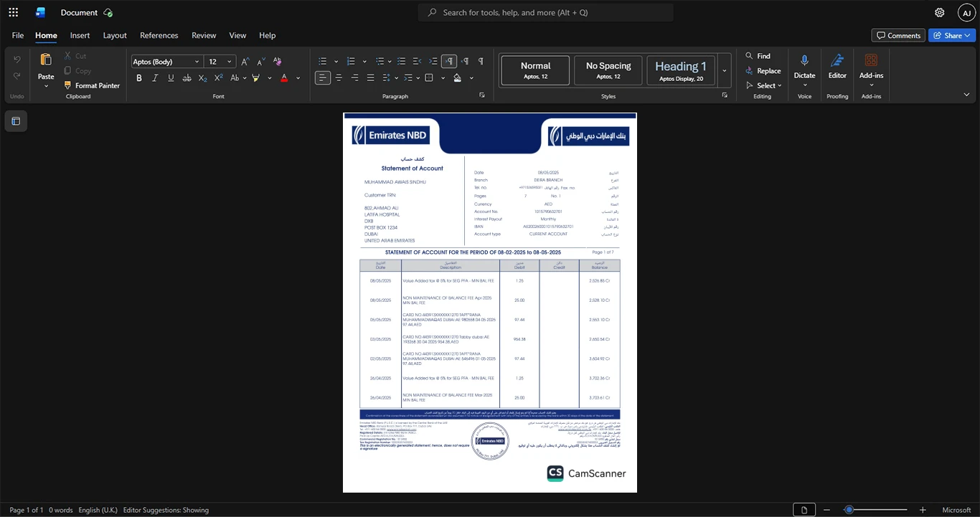This screenshot has width=980, height=517.
Task: Toggle Superscript formatting
Action: (x=219, y=78)
